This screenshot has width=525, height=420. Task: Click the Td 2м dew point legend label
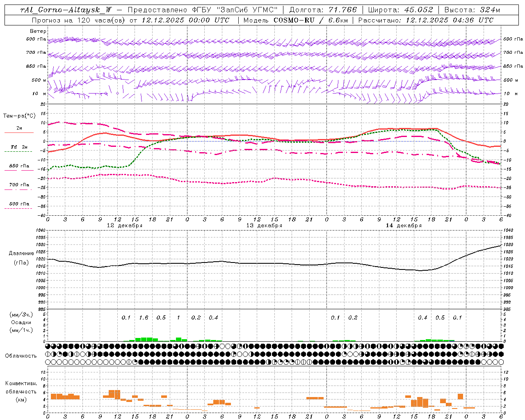click(x=19, y=147)
